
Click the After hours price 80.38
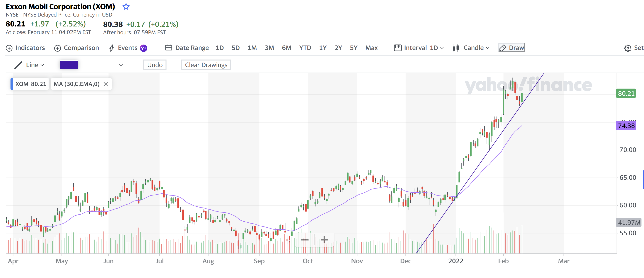coord(113,24)
